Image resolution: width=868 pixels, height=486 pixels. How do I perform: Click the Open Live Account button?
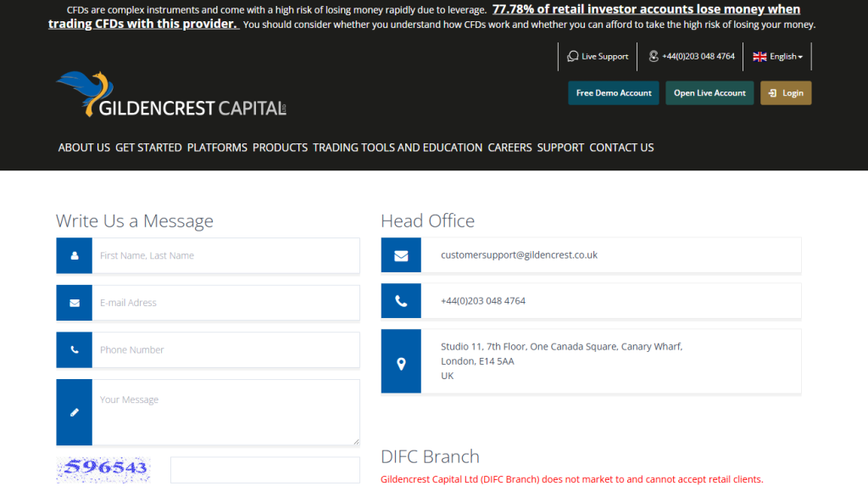[709, 93]
